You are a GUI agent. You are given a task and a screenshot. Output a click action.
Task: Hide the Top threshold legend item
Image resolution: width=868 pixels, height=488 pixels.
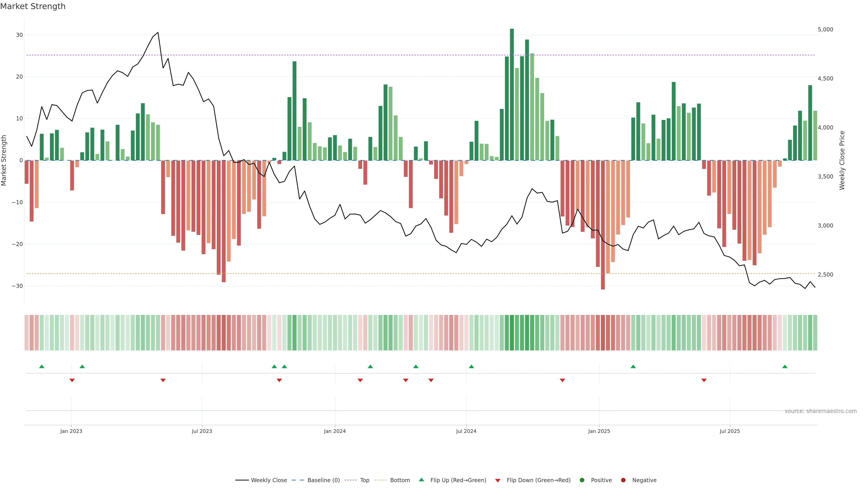(x=364, y=480)
